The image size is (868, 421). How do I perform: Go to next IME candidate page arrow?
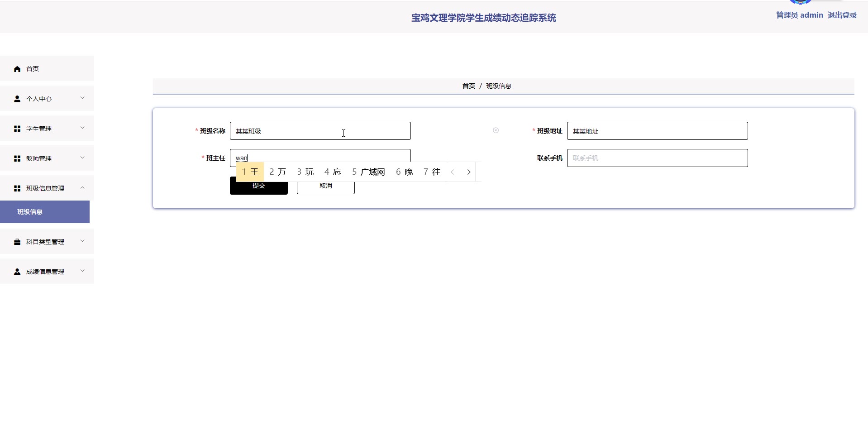(469, 172)
